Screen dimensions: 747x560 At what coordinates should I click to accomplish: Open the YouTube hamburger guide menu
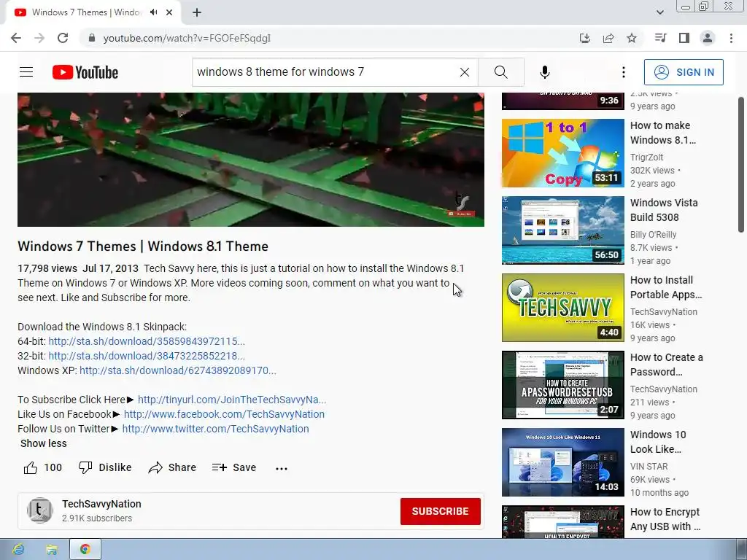[26, 72]
